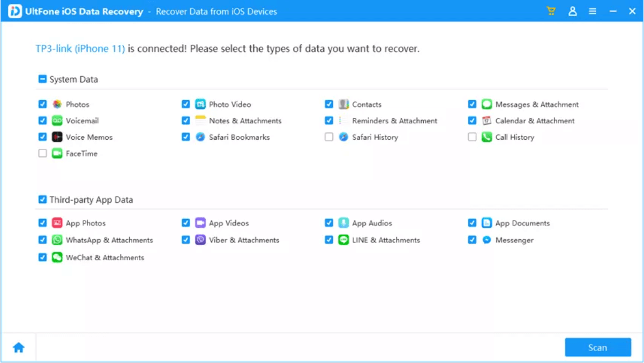Check the FaceTime checkbox

42,154
